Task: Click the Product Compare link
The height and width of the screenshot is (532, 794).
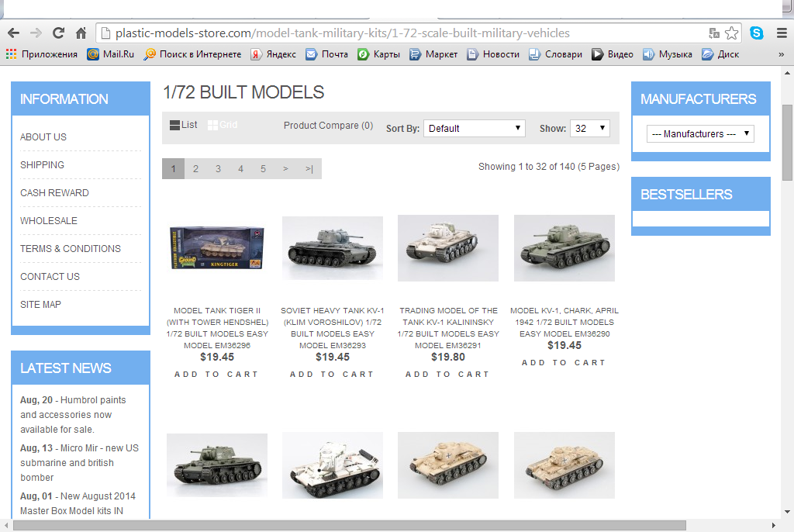Action: tap(328, 126)
